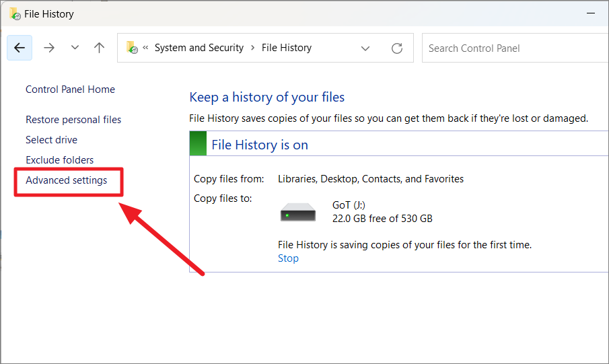The width and height of the screenshot is (609, 364).
Task: Select File History breadcrumb in address bar
Action: click(287, 47)
